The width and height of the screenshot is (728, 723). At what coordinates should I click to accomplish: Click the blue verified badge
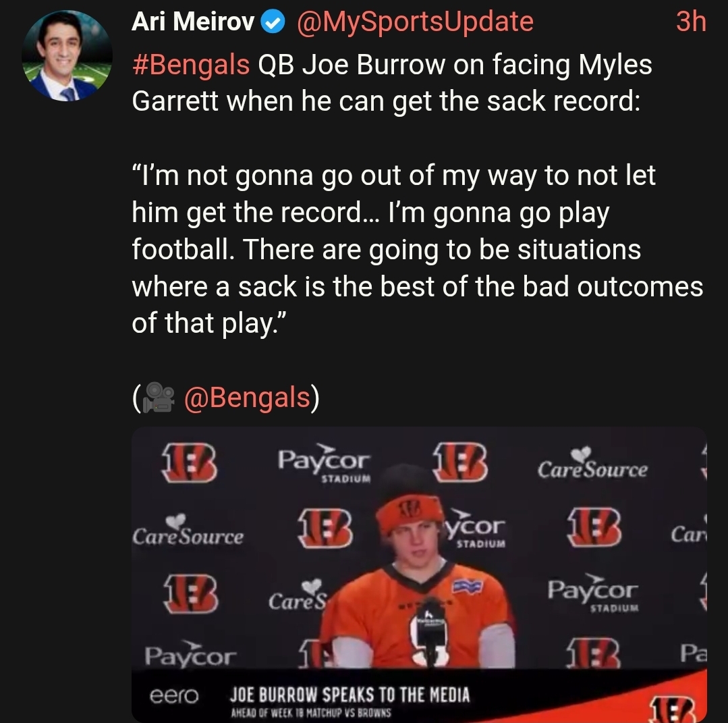pyautogui.click(x=273, y=22)
